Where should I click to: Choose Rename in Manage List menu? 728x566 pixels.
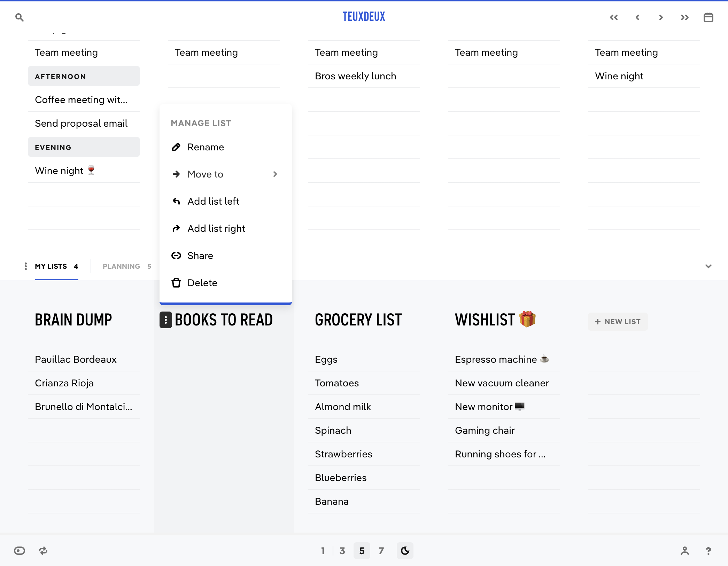pos(226,147)
